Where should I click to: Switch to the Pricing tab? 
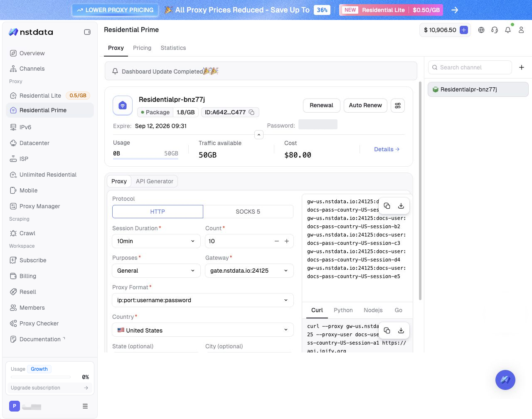[x=142, y=48]
